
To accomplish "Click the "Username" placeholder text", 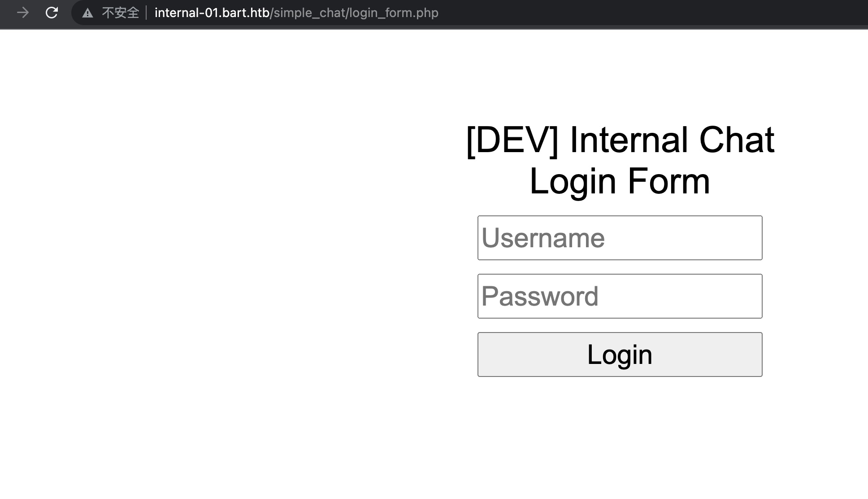I will coord(543,238).
